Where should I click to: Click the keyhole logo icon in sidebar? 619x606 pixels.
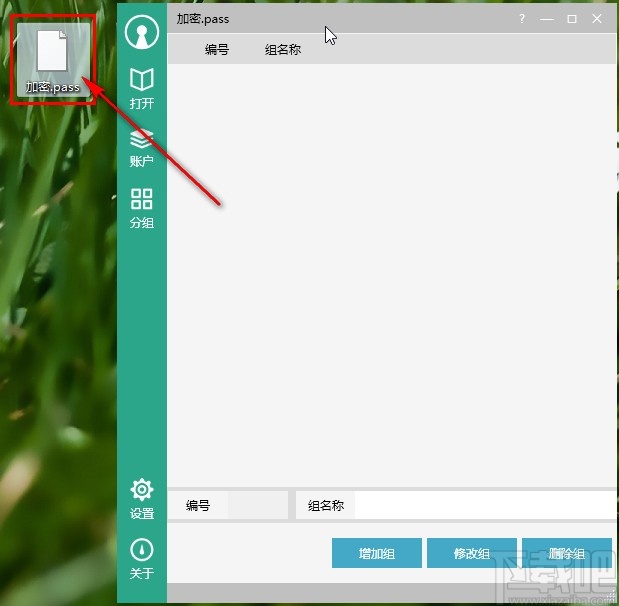[x=142, y=32]
